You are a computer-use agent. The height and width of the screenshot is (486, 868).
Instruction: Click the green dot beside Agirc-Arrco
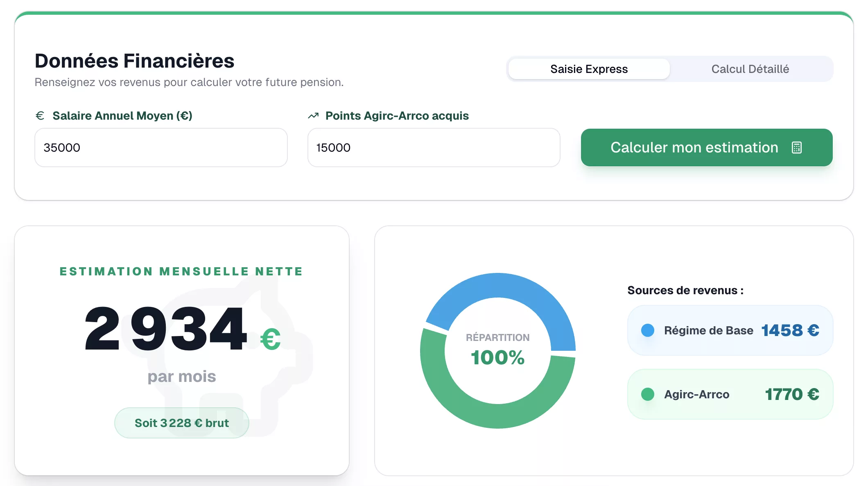point(647,394)
